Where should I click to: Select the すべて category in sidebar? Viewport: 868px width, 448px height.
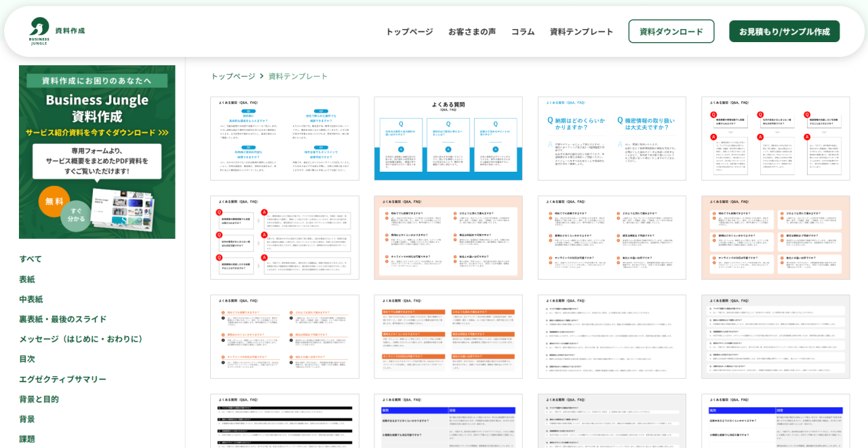point(31,259)
